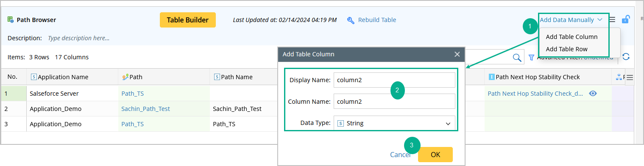The width and height of the screenshot is (644, 166).
Task: Toggle the blue unlock padlock icon
Action: (626, 19)
